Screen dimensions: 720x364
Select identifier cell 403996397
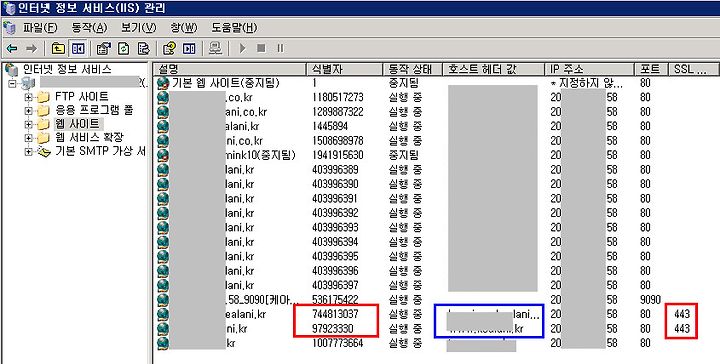pos(335,285)
